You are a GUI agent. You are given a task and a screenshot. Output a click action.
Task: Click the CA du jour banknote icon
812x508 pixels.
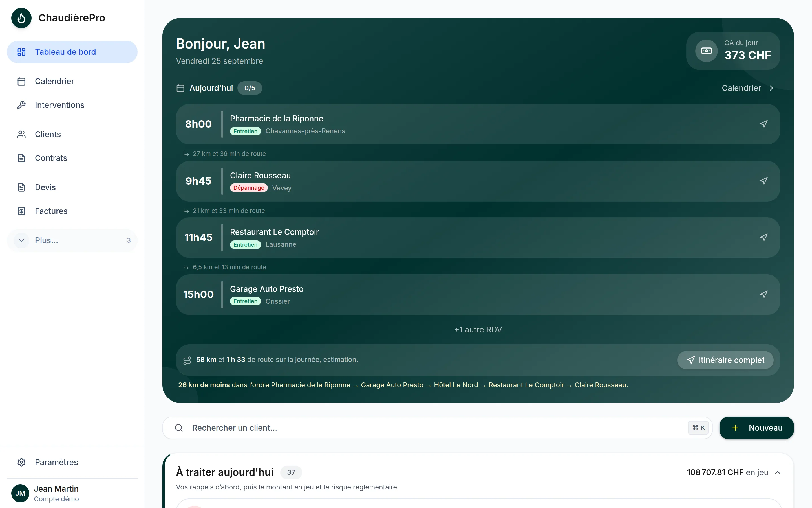(706, 51)
